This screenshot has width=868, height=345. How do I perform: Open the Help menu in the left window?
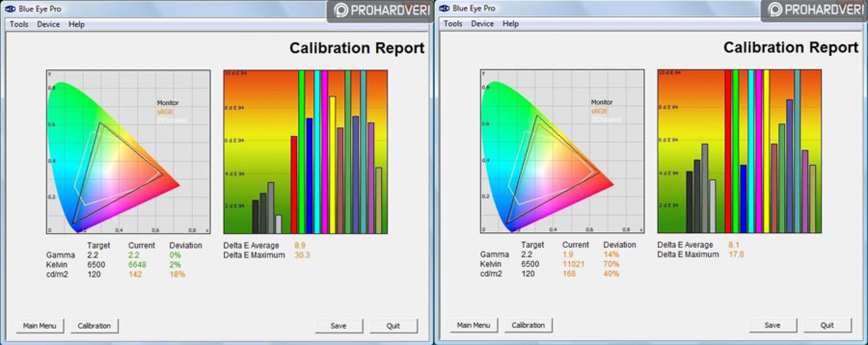coord(76,24)
